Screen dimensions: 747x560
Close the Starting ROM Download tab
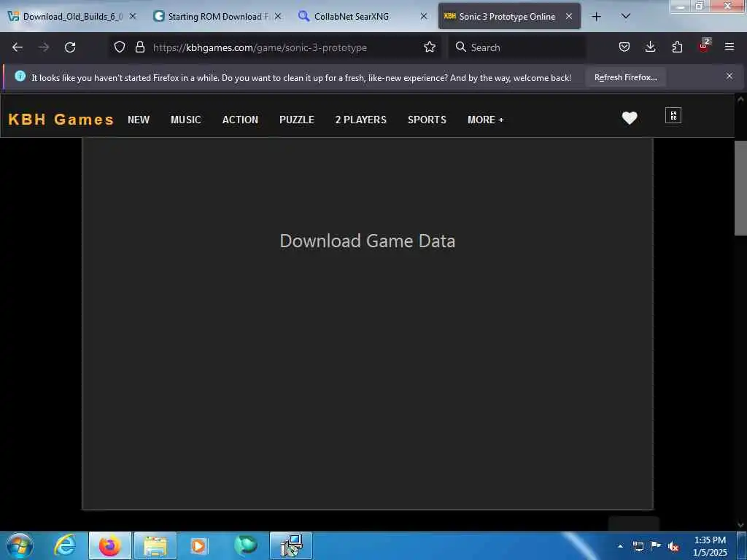[278, 16]
